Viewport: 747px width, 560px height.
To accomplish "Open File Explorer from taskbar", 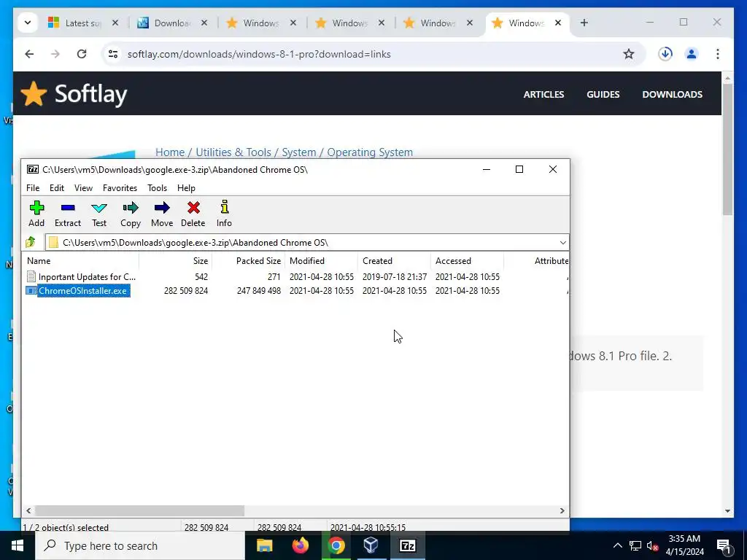I will pyautogui.click(x=264, y=545).
